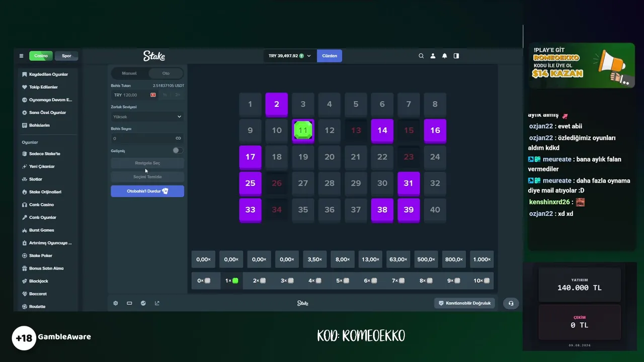Click the pop-out game icon
This screenshot has width=644, height=362.
[157, 303]
